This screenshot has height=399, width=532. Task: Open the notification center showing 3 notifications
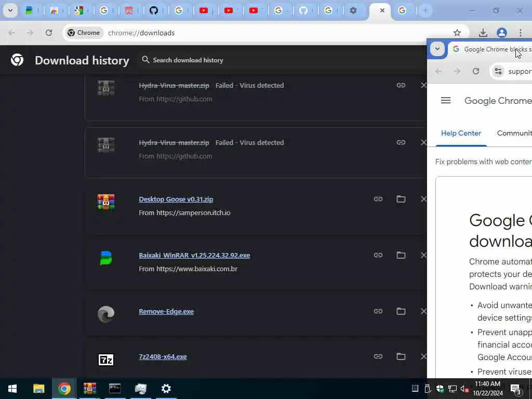coord(516,389)
